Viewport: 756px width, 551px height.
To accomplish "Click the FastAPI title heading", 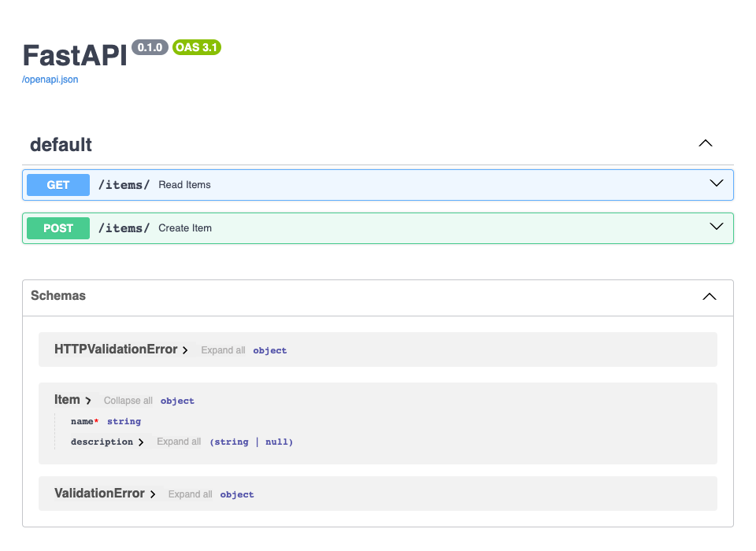I will [74, 55].
